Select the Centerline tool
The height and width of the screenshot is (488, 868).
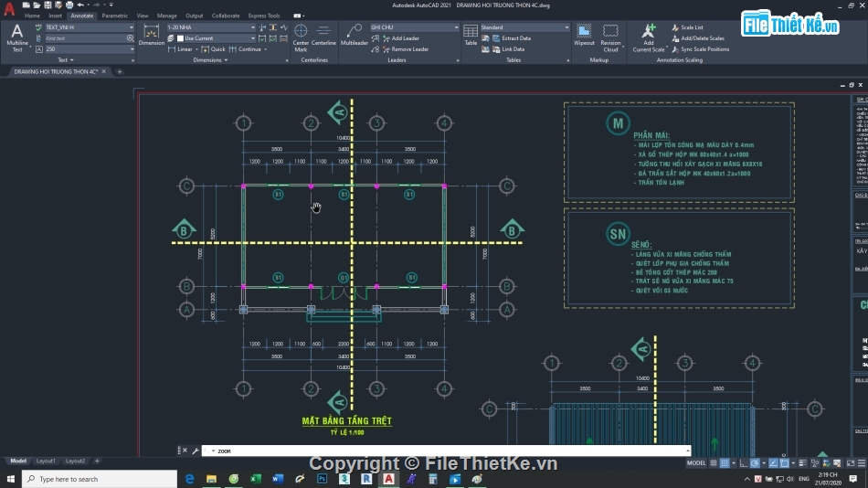click(x=323, y=35)
